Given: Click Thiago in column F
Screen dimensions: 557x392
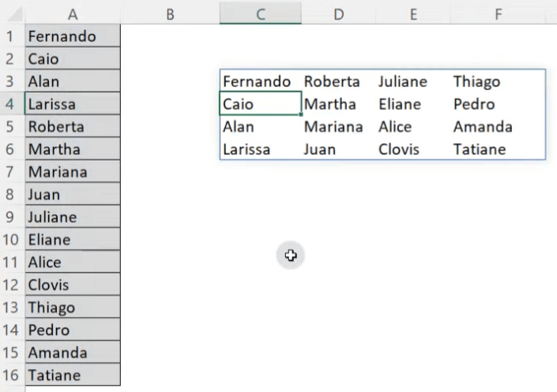Looking at the screenshot, I should tap(498, 81).
